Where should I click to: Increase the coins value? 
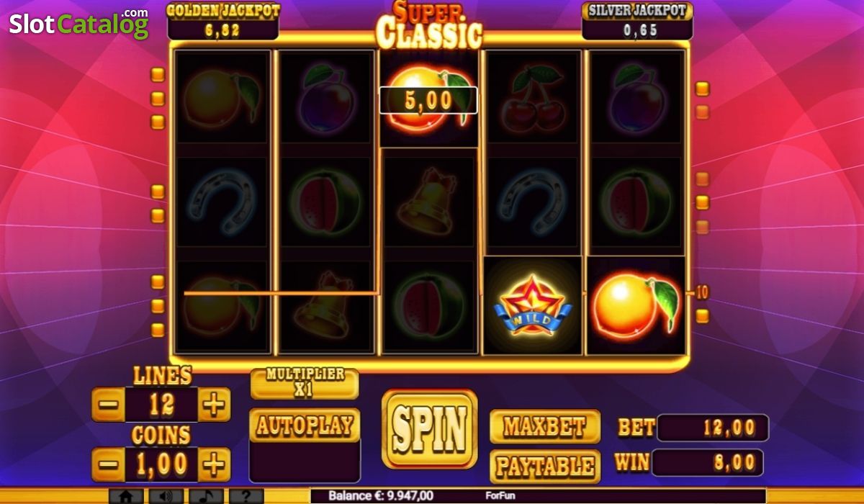[x=214, y=464]
